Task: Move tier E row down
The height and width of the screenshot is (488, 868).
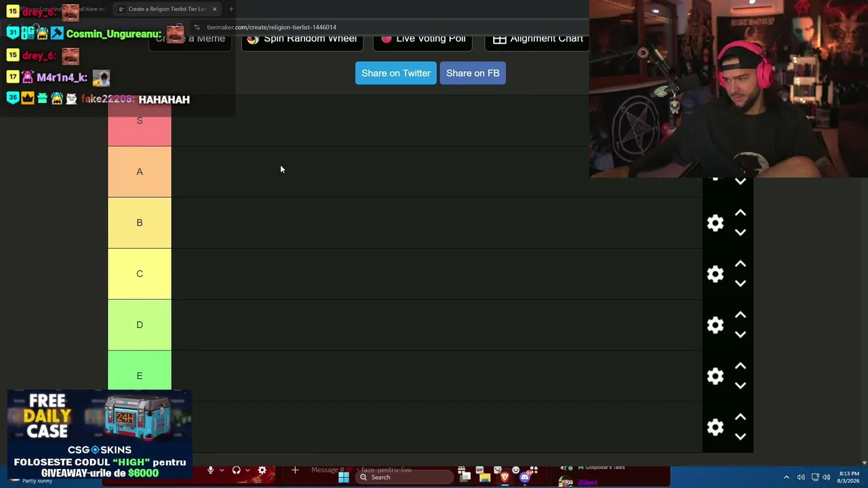Action: click(x=741, y=386)
